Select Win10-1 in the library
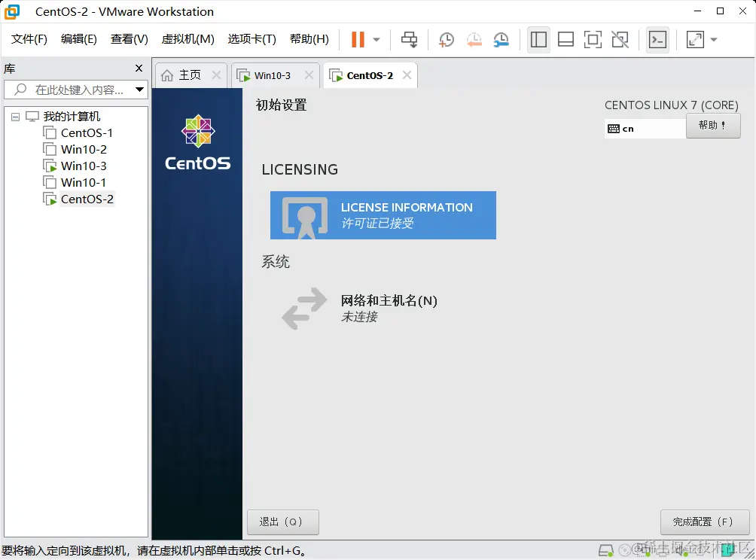 click(84, 183)
